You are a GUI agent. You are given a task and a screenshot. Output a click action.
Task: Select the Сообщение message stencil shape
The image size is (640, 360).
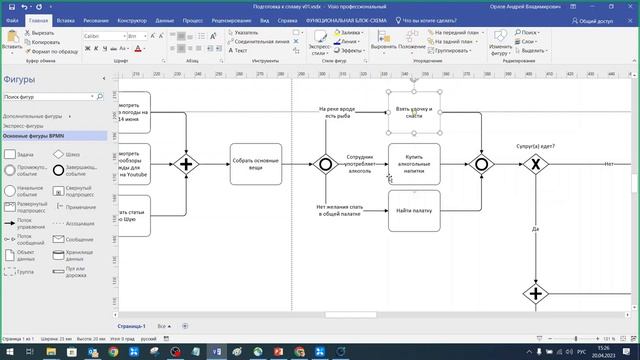pyautogui.click(x=73, y=240)
